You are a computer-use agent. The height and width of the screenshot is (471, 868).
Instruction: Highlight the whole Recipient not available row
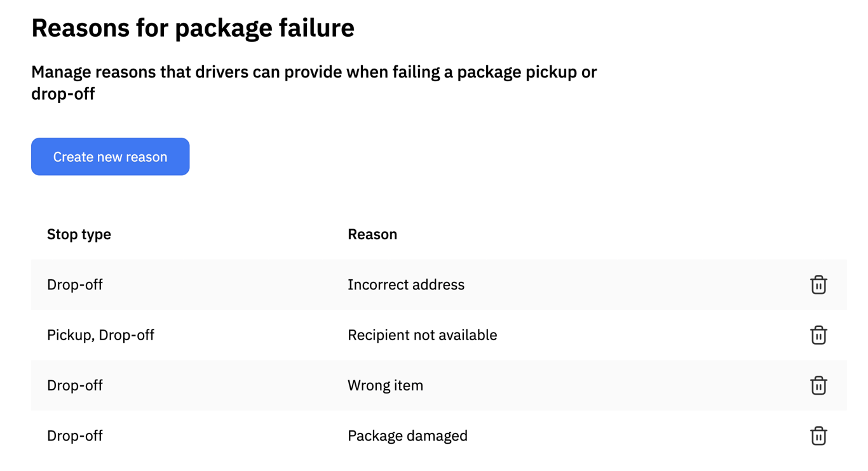point(439,335)
